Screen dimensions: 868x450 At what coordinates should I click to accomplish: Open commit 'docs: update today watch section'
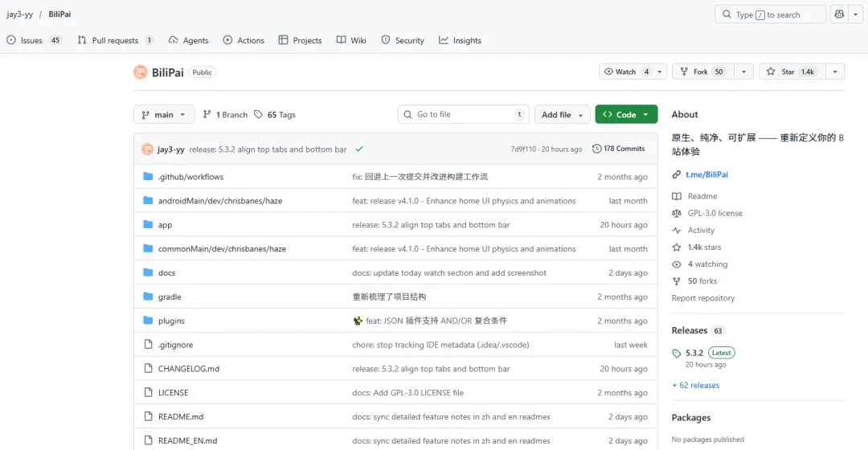[x=449, y=273]
